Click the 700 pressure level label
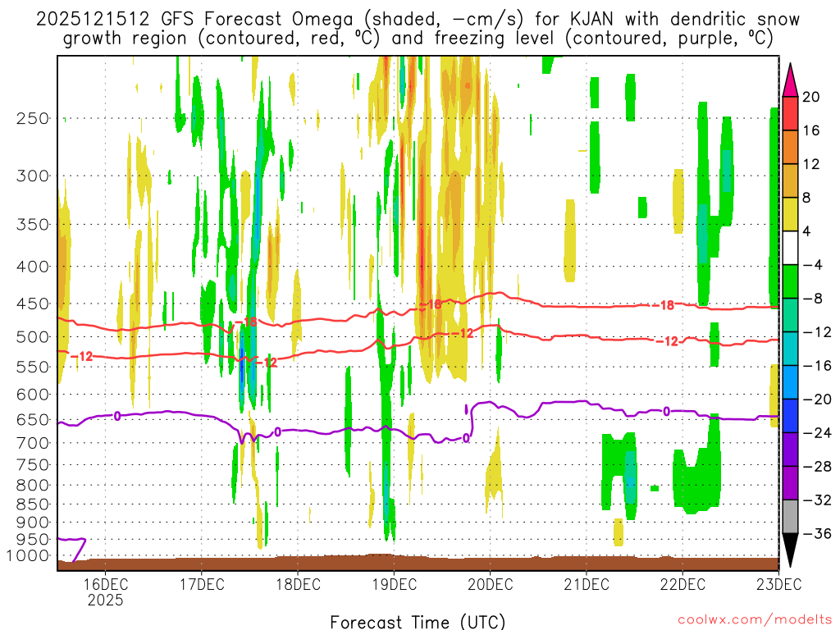Image resolution: width=840 pixels, height=630 pixels. tap(33, 443)
